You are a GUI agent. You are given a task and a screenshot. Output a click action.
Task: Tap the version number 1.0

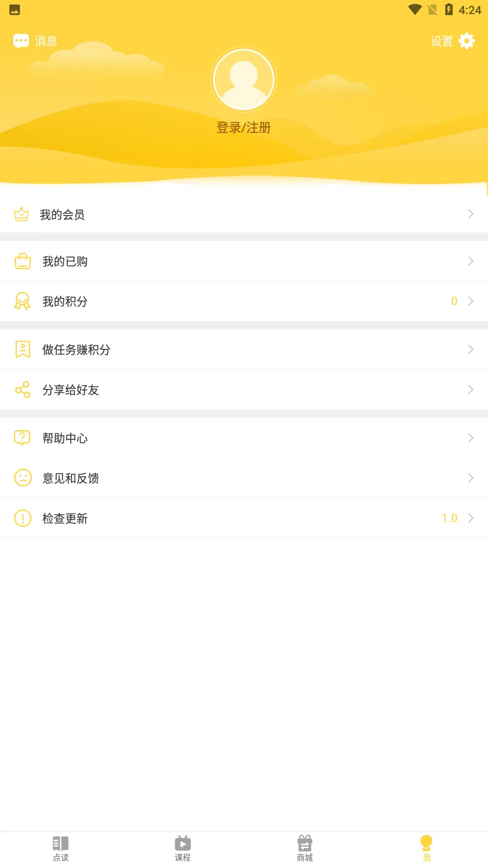pyautogui.click(x=450, y=518)
